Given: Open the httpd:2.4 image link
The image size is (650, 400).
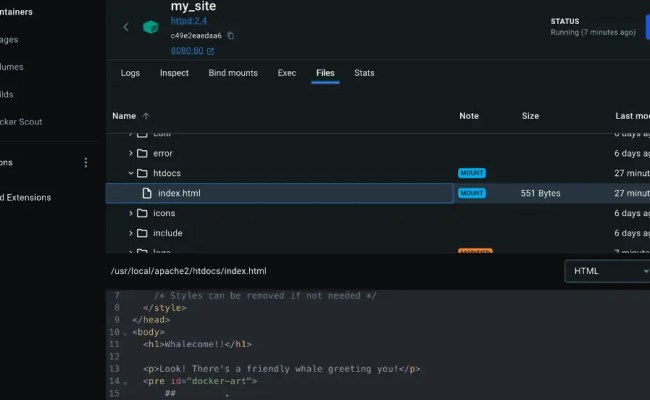Looking at the screenshot, I should pos(189,21).
